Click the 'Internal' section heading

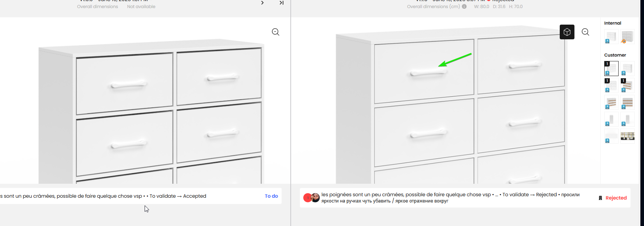[x=613, y=23]
